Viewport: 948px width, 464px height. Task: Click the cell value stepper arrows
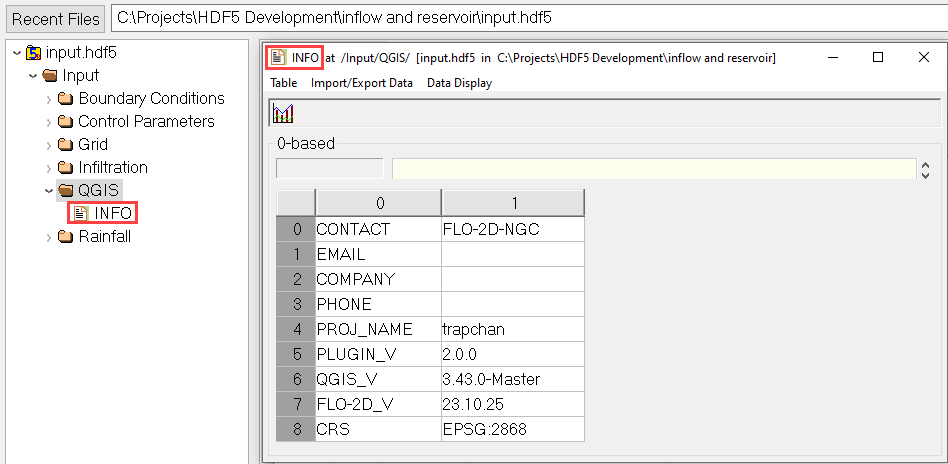point(925,170)
